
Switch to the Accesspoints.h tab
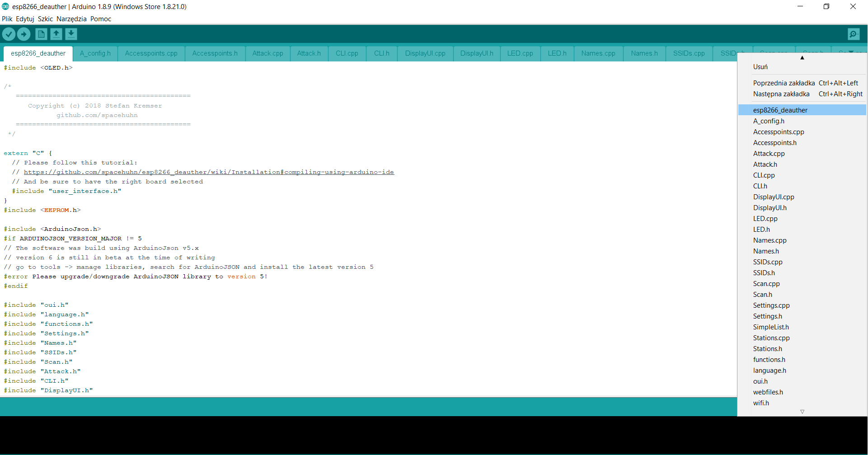tap(215, 53)
